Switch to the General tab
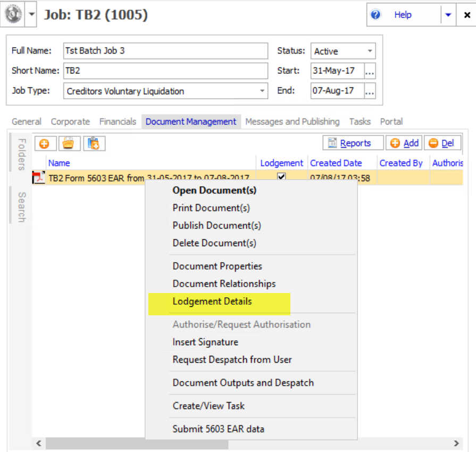Screen dimensions: 476x452 (27, 121)
